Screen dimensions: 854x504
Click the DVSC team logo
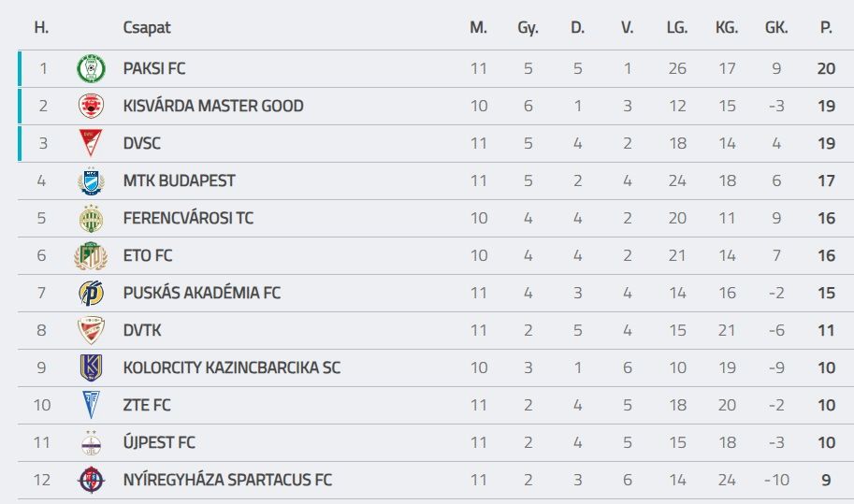91,143
